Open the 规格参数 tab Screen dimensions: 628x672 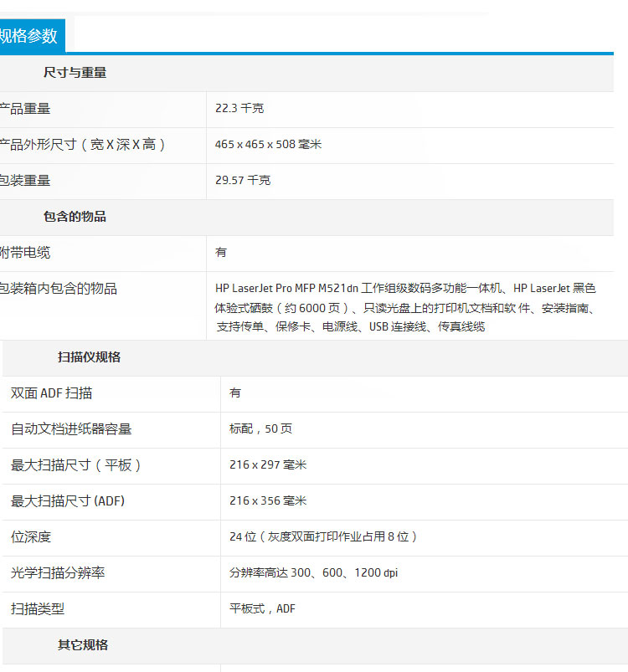[32, 36]
